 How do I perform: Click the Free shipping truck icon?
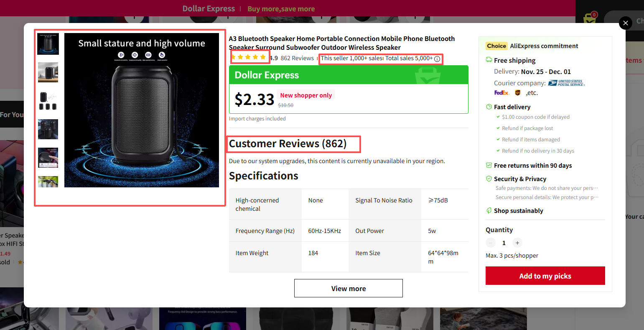[489, 60]
